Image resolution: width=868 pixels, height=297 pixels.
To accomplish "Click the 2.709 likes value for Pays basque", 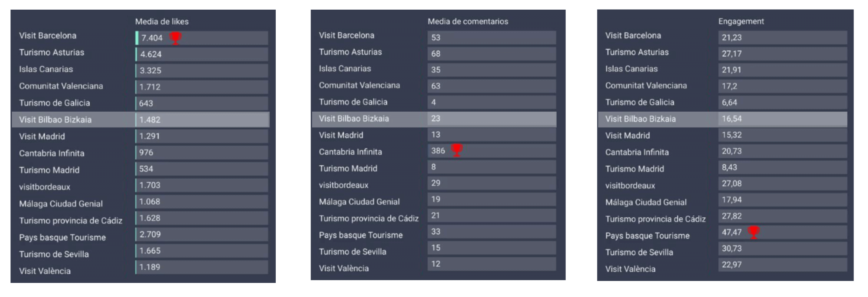I will pos(150,234).
